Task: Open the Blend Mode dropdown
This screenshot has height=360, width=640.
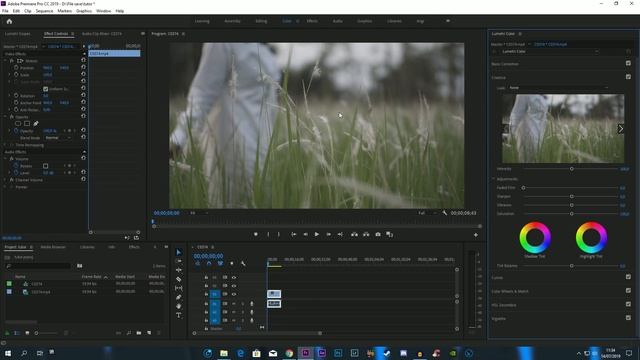Action: 58,138
